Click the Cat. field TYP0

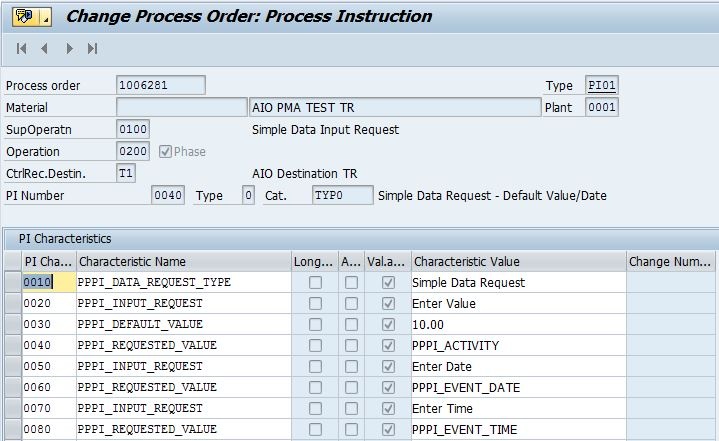point(343,195)
